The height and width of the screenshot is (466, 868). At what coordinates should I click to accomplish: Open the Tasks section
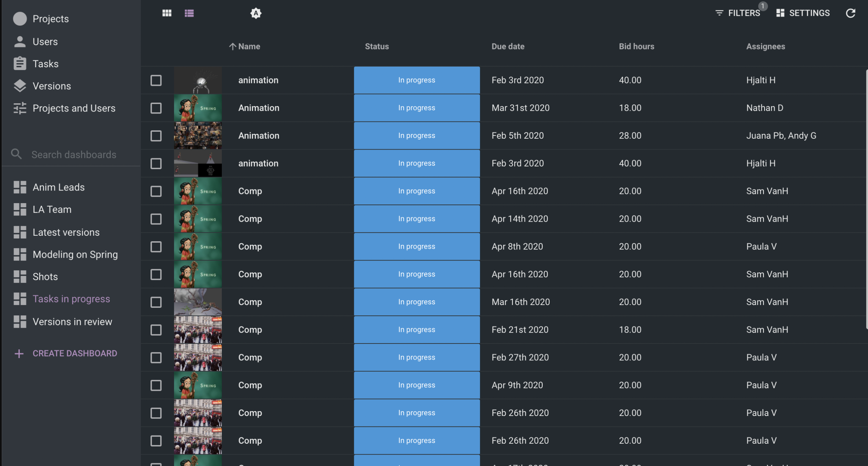point(46,63)
